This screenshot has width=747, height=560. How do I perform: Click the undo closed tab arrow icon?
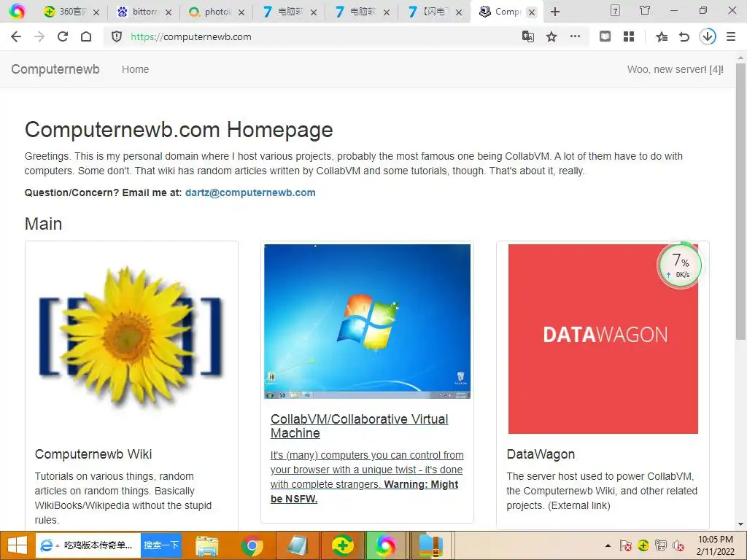[684, 36]
